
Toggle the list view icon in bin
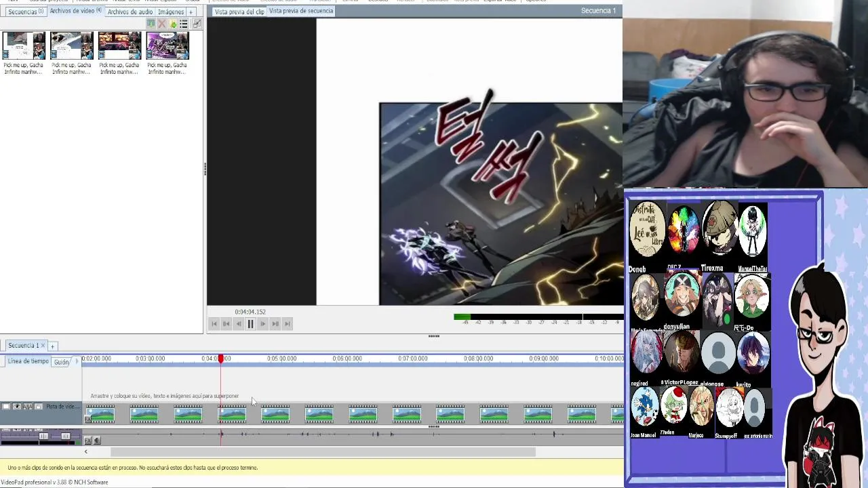184,24
